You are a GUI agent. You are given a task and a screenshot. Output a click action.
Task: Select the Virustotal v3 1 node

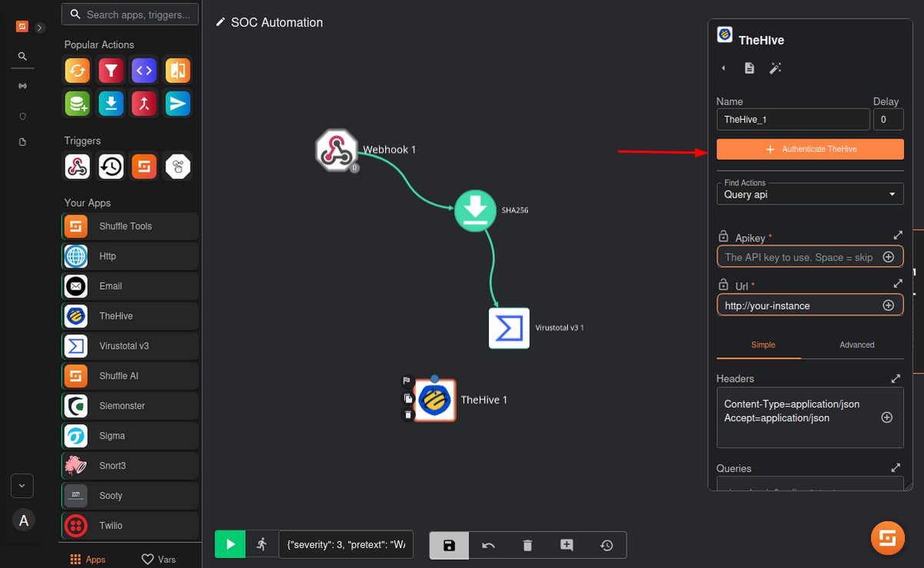[509, 328]
